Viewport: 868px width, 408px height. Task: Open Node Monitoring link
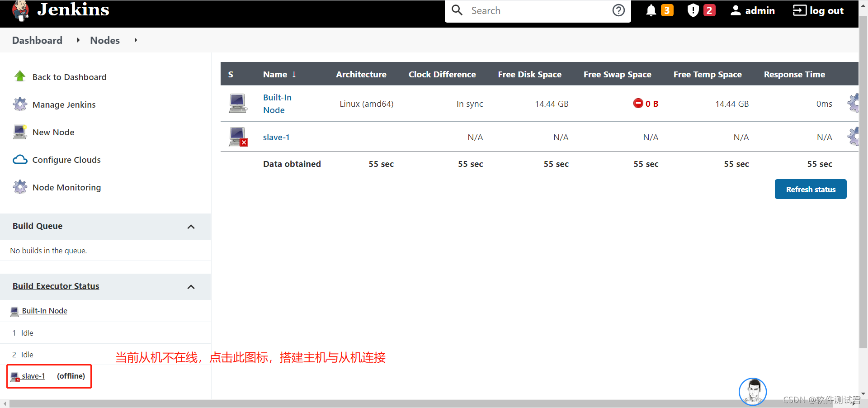(x=66, y=187)
